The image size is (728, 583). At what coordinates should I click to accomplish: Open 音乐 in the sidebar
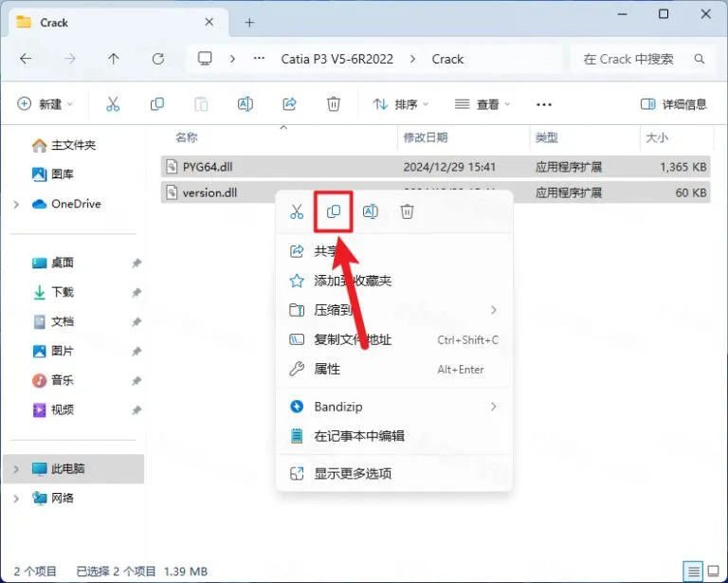(x=52, y=381)
